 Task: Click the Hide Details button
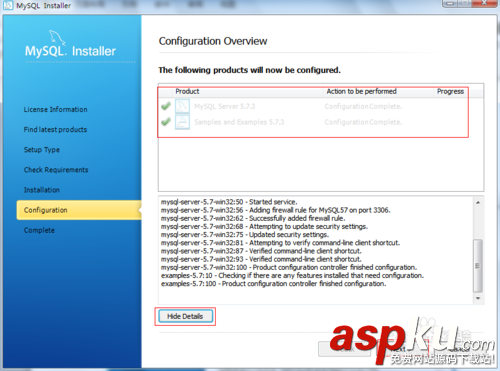[x=185, y=316]
